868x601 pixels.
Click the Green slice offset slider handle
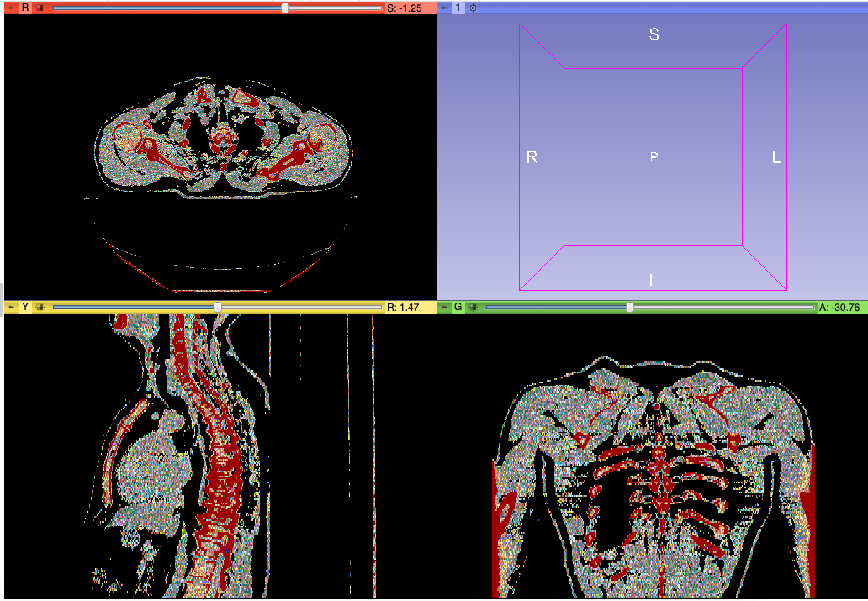[630, 307]
